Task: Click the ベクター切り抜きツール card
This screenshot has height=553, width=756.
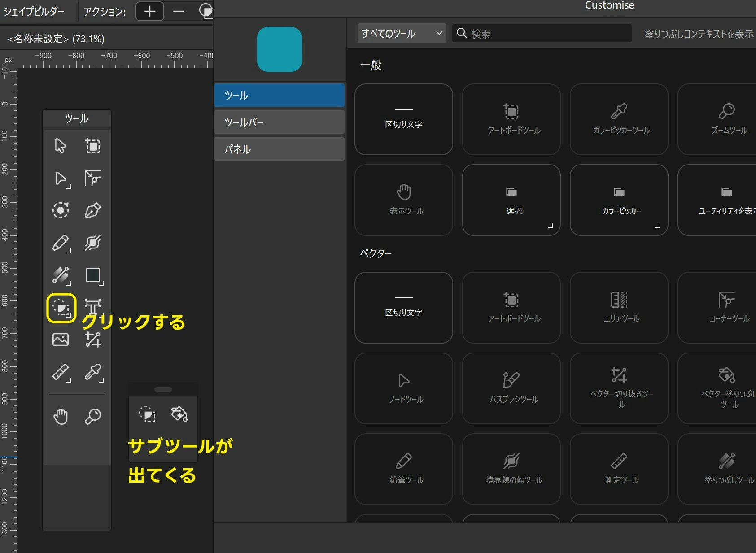Action: [x=619, y=388]
